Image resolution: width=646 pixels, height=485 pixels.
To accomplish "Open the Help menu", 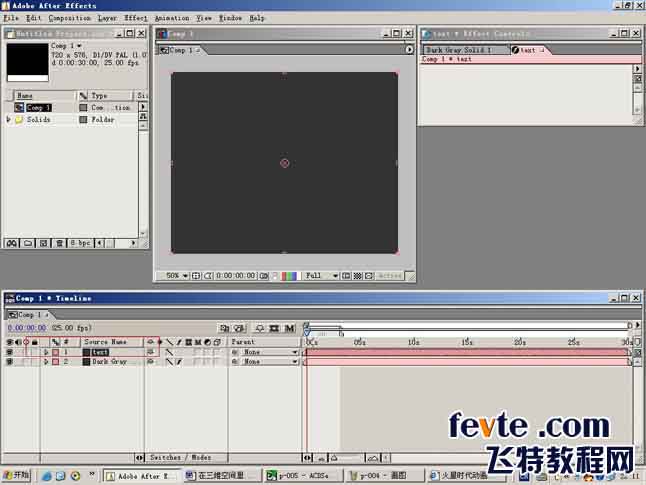I will (x=257, y=18).
